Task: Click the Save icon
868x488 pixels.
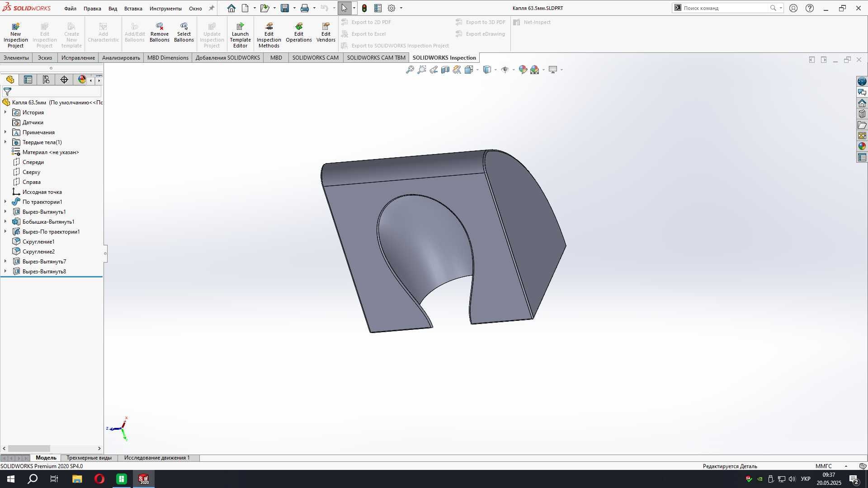Action: 285,8
